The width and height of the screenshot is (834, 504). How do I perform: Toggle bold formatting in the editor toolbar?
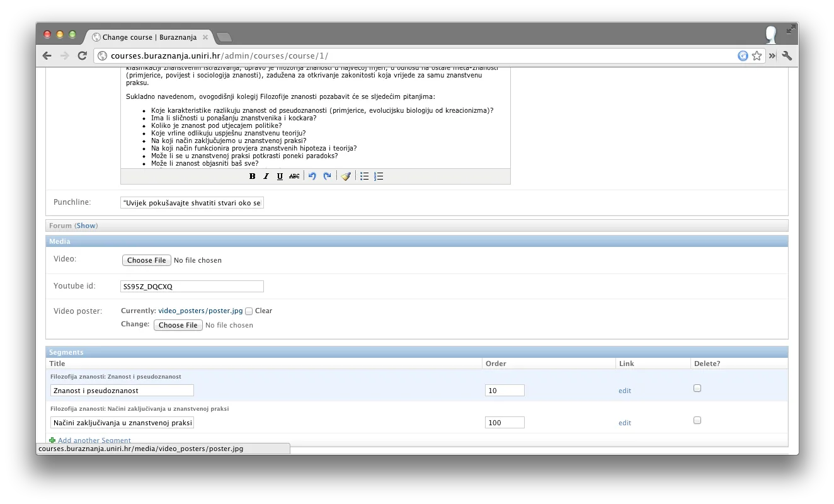coord(253,176)
